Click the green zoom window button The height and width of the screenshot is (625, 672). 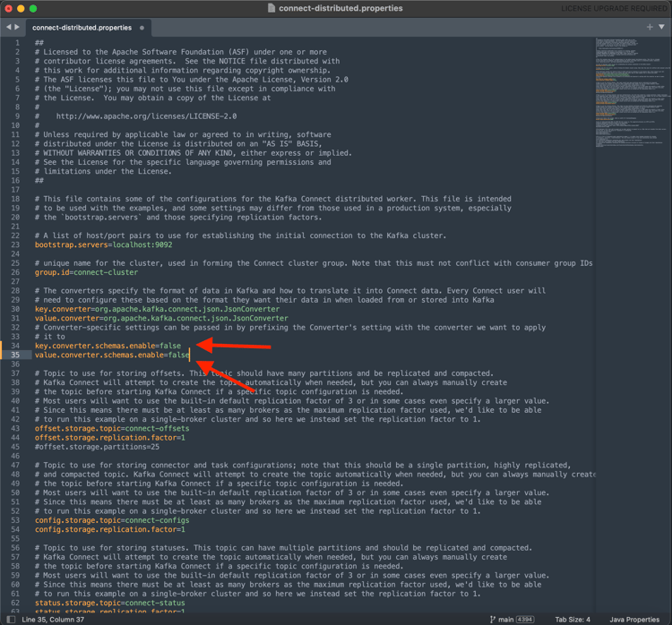33,8
